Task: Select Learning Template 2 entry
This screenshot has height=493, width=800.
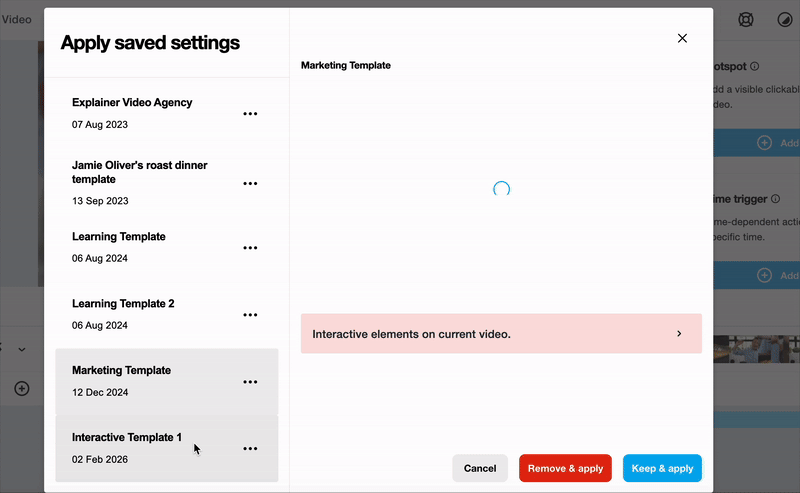Action: tap(167, 314)
